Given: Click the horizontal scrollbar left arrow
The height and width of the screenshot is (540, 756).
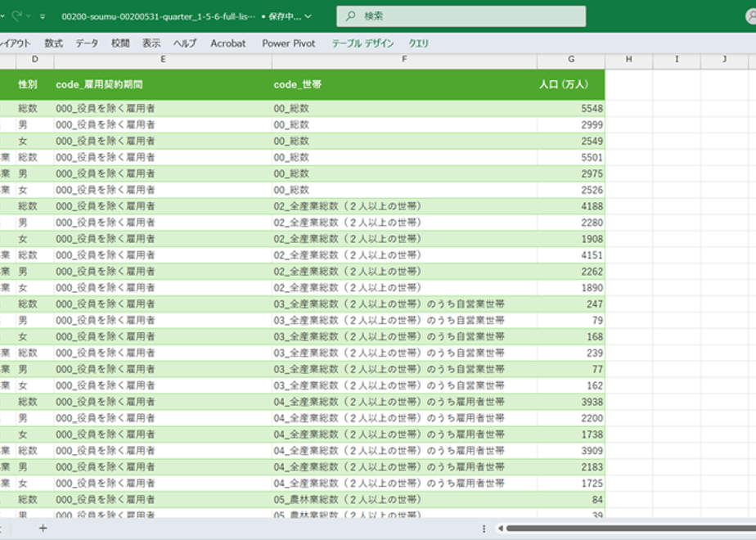Looking at the screenshot, I should 501,529.
